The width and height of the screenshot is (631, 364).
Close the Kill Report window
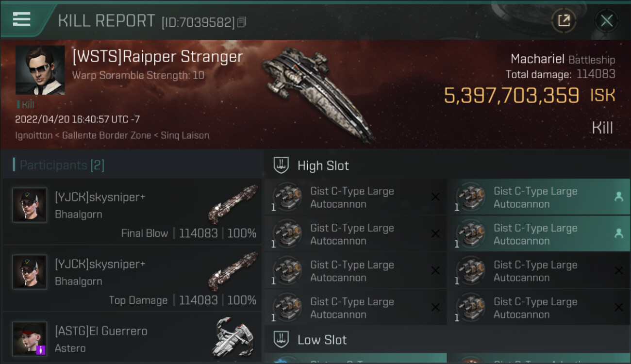point(606,20)
